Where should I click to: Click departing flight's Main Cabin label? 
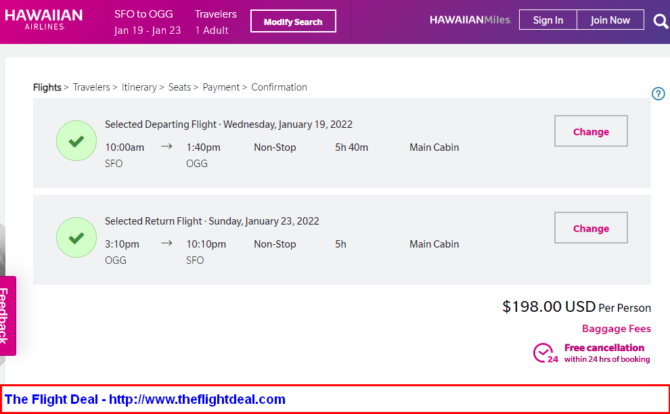click(434, 147)
